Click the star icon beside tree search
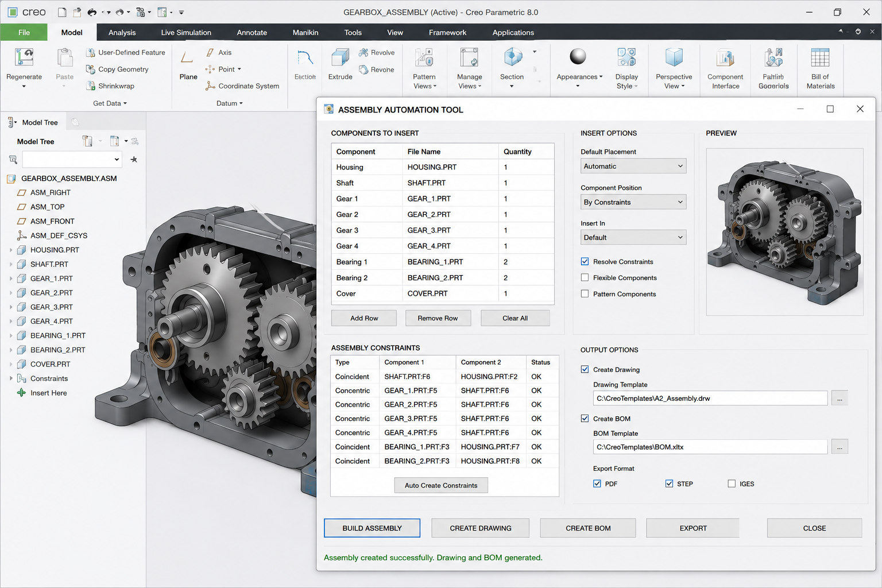 [134, 159]
